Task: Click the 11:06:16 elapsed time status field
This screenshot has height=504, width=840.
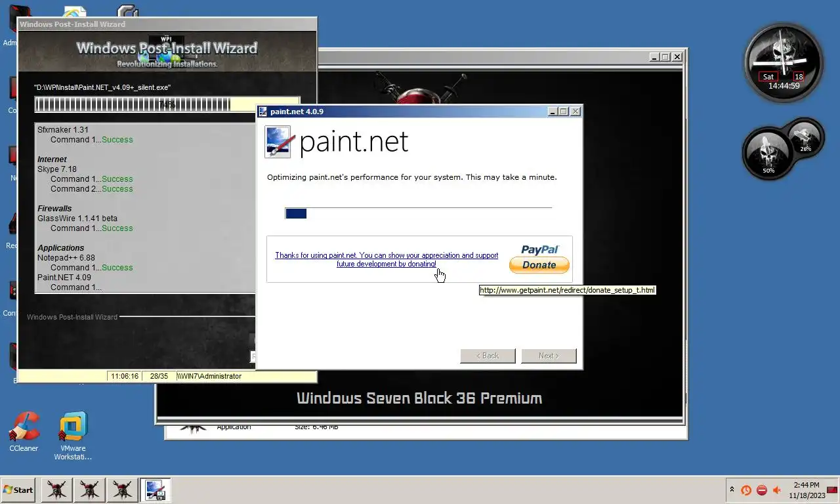Action: point(124,377)
